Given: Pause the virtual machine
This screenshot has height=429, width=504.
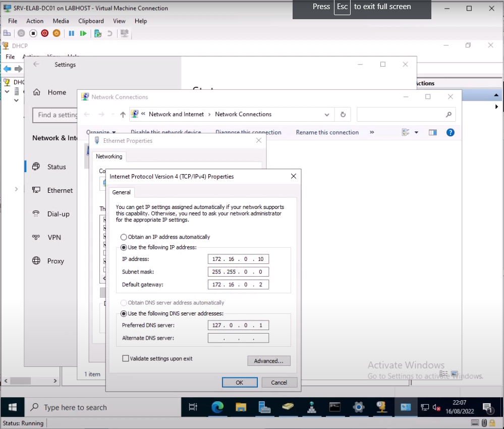Looking at the screenshot, I should [72, 33].
